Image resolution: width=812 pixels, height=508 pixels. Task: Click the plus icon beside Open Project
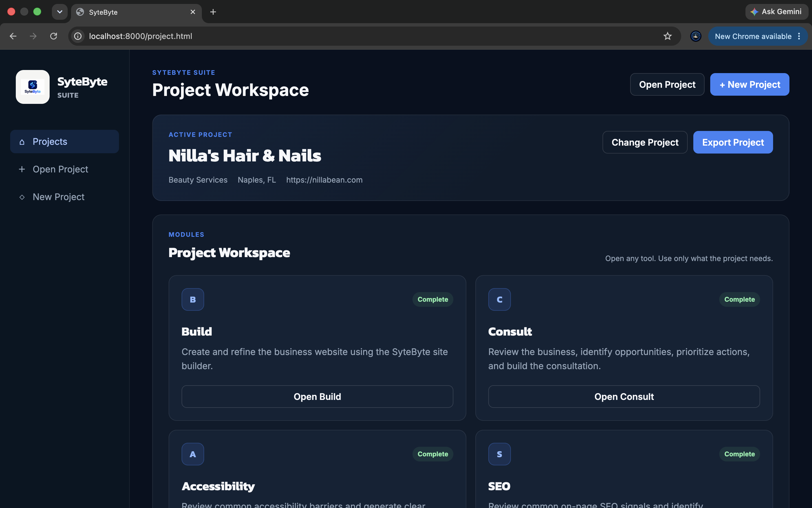(22, 169)
